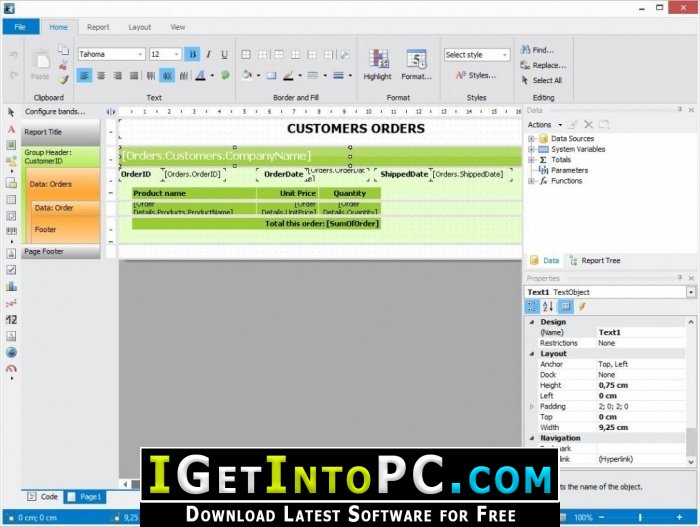Open the Tahoma font name dropdown
Screen dimensions: 700x527
(x=112, y=54)
